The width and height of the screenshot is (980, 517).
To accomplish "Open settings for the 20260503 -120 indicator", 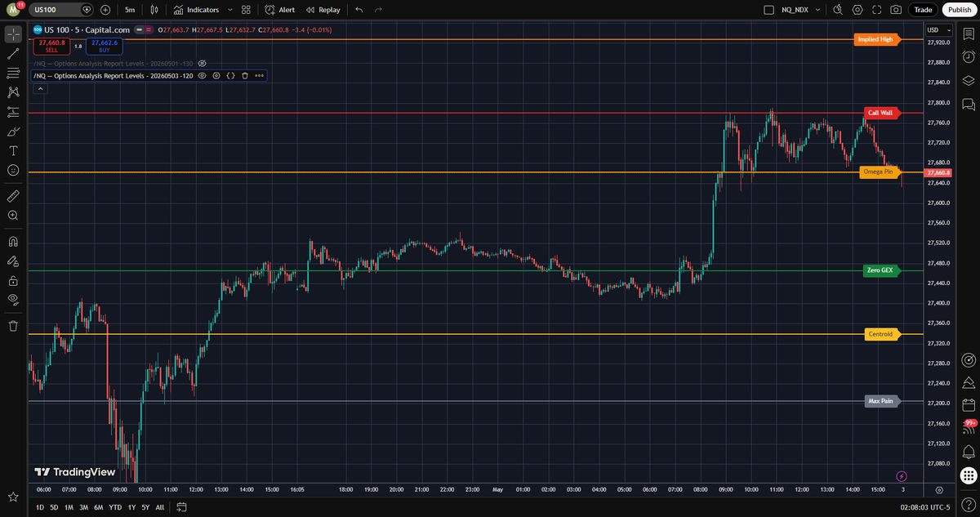I will 216,75.
